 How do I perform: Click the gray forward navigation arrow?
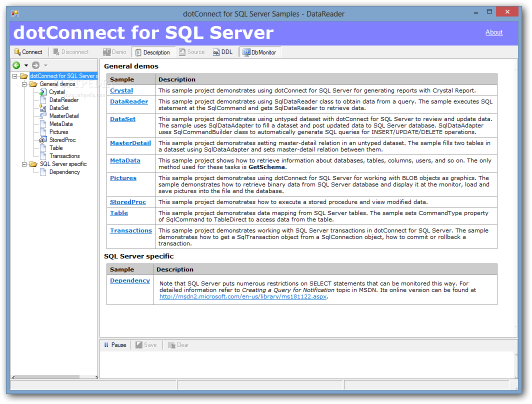coord(35,65)
